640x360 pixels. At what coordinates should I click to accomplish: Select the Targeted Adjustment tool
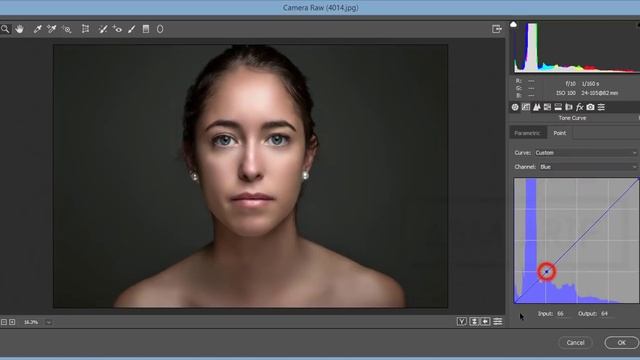click(67, 29)
